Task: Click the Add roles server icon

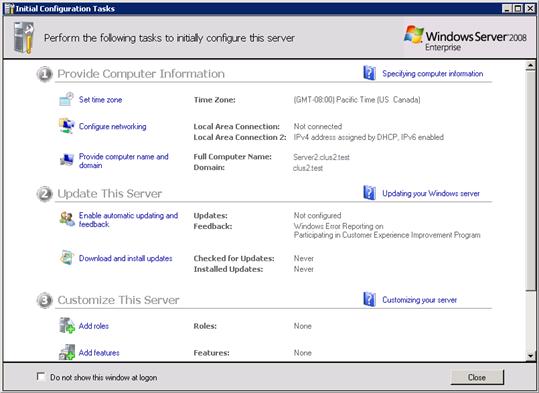Action: coord(67,325)
